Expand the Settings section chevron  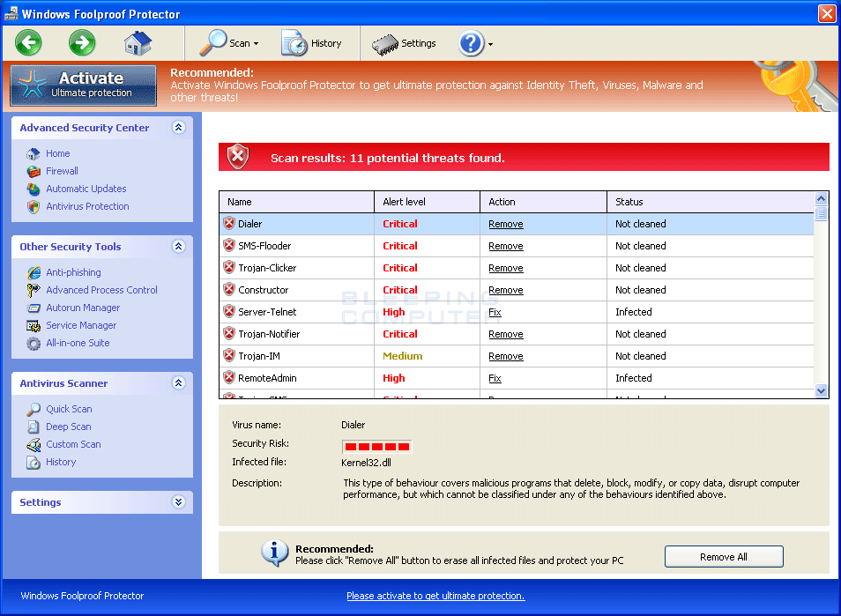tap(179, 502)
